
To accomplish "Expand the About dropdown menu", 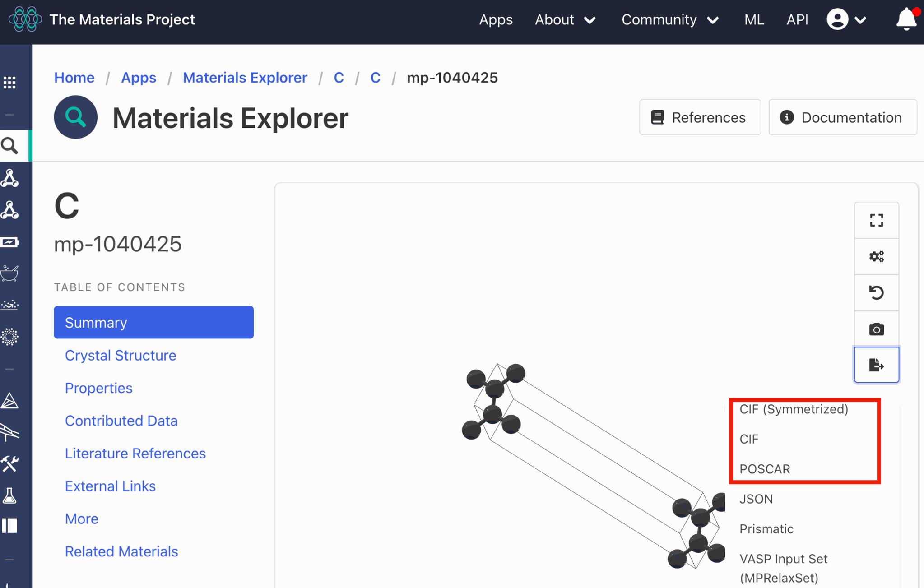I will tap(565, 19).
